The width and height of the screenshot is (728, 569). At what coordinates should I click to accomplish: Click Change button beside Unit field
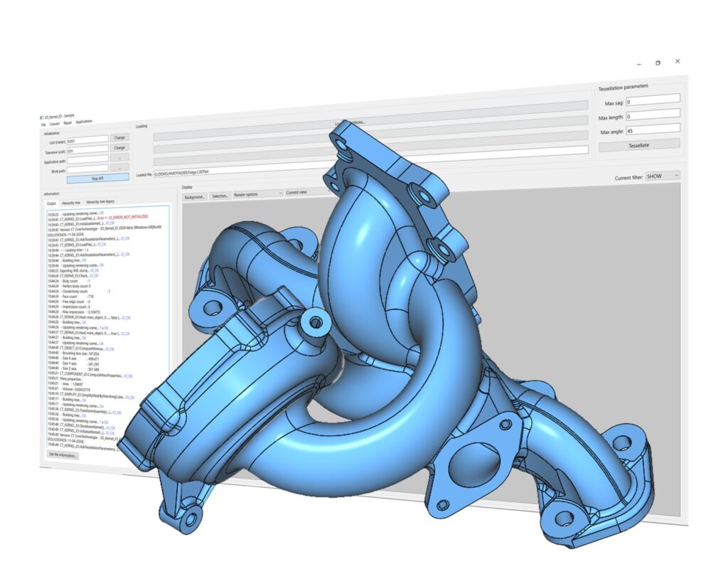pos(119,137)
